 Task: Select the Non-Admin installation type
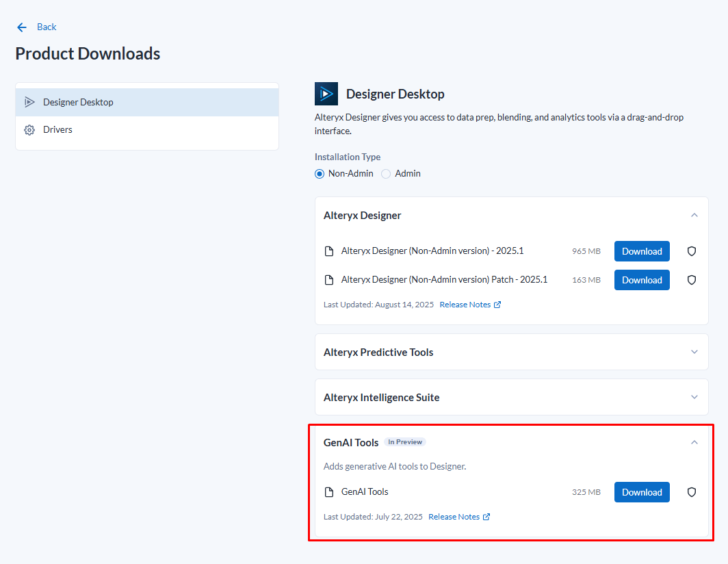click(320, 174)
